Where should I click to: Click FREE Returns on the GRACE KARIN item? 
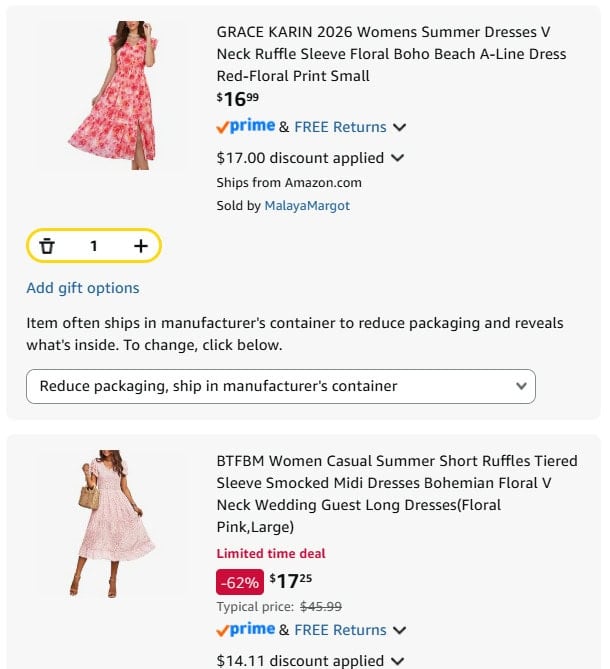340,127
